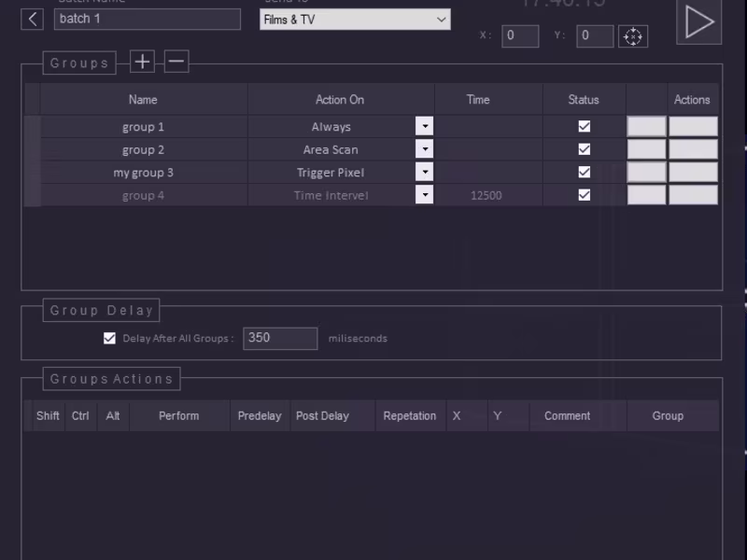The width and height of the screenshot is (747, 560).
Task: Click the X coordinate input field
Action: point(520,36)
